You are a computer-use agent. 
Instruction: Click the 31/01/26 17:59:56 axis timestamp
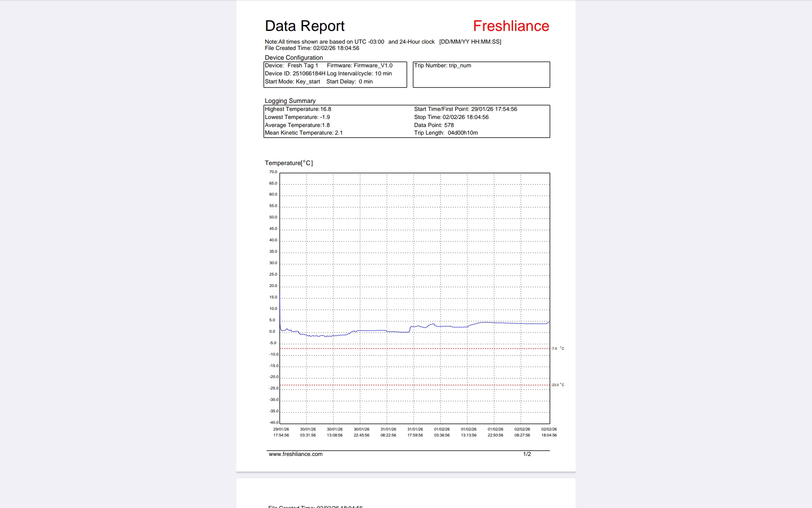click(415, 432)
